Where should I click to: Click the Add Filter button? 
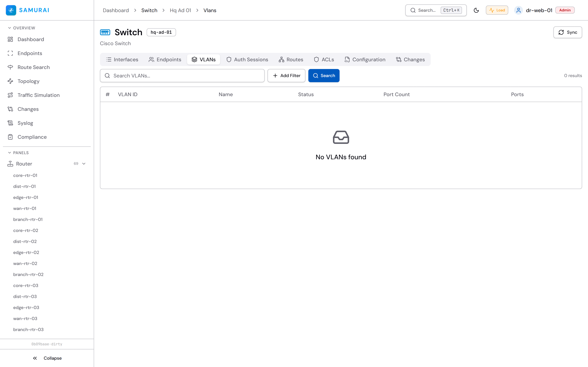286,75
